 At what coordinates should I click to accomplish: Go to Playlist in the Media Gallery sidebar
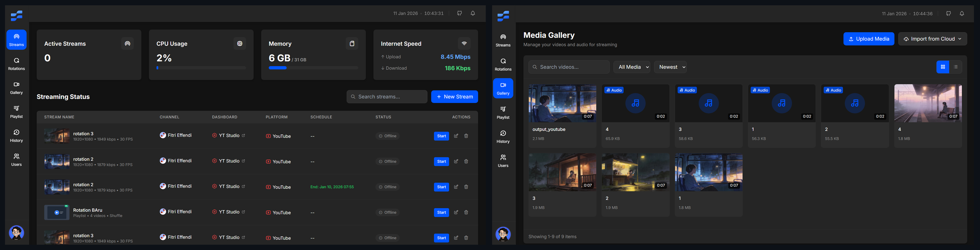tap(503, 112)
